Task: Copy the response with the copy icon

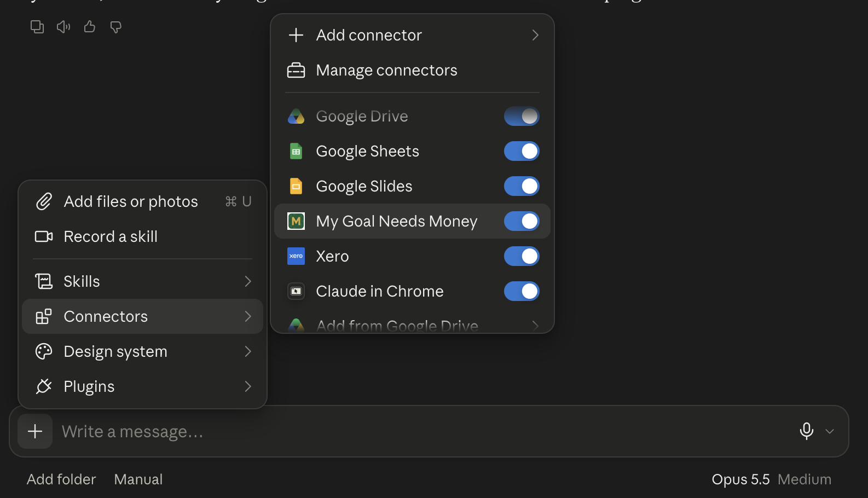Action: tap(37, 27)
